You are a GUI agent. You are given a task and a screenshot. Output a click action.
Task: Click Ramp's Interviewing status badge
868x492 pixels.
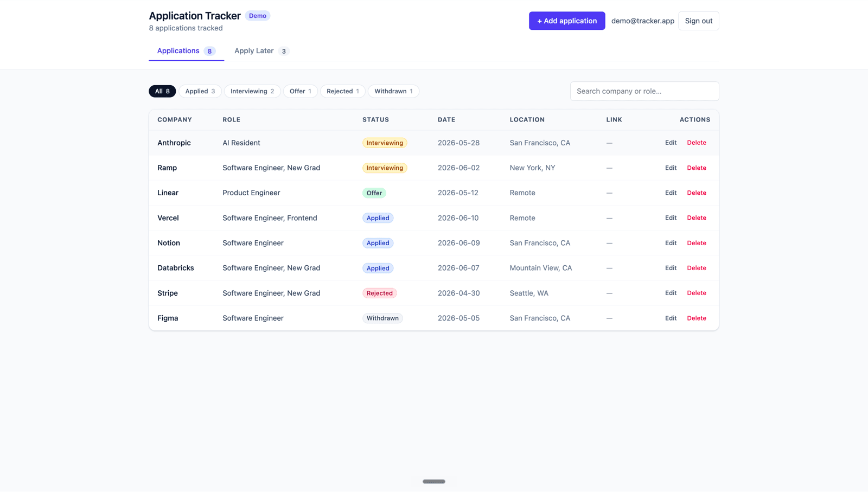(385, 168)
